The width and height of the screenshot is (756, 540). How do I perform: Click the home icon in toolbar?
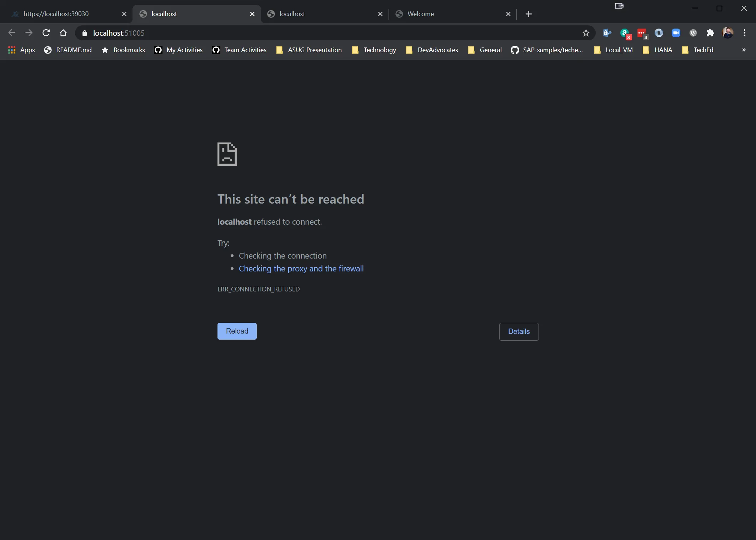(63, 33)
